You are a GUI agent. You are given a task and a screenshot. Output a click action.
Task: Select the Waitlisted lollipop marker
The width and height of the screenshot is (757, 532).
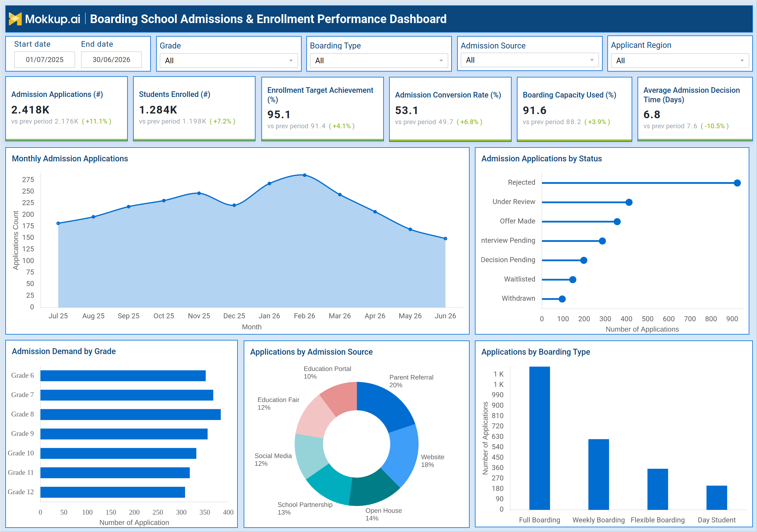tap(573, 280)
